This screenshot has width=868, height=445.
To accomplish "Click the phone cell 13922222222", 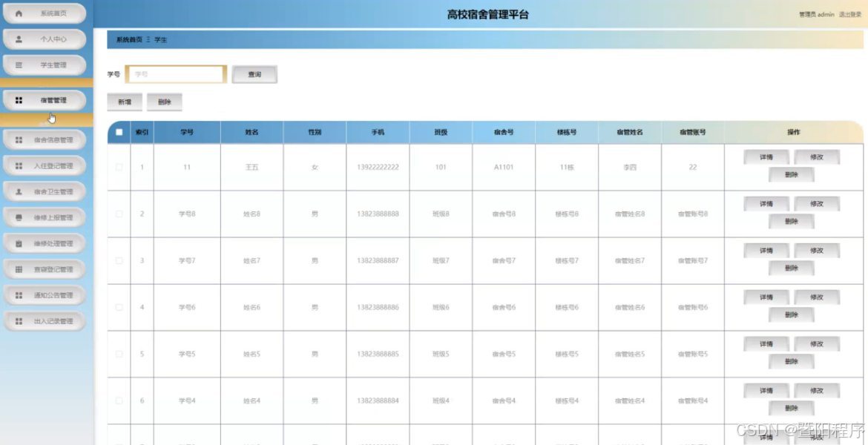I will click(x=378, y=167).
